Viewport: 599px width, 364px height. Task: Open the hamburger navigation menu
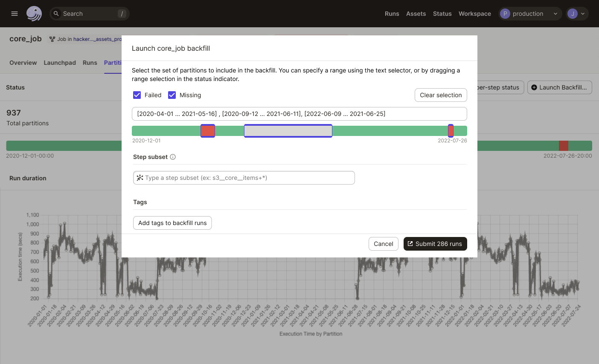coord(15,14)
